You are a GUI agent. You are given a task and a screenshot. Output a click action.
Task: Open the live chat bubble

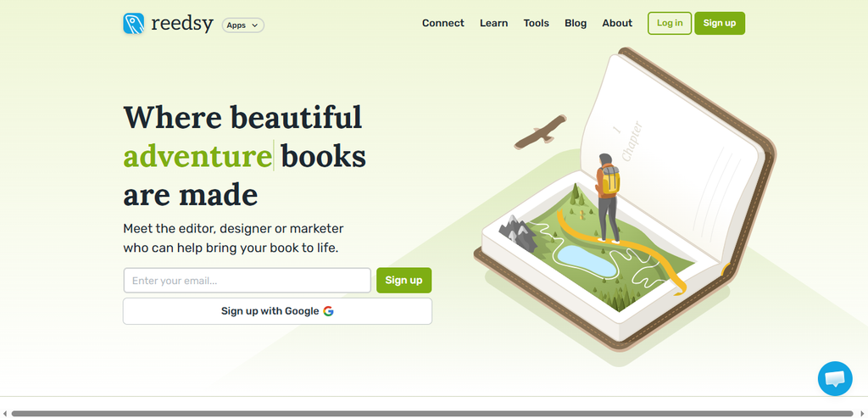(x=835, y=379)
